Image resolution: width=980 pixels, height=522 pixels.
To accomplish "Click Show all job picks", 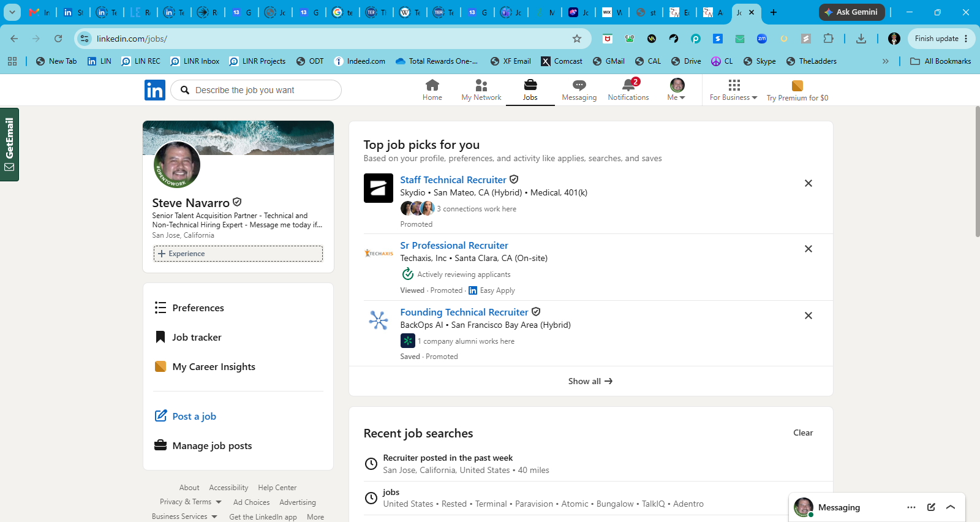I will (x=590, y=381).
